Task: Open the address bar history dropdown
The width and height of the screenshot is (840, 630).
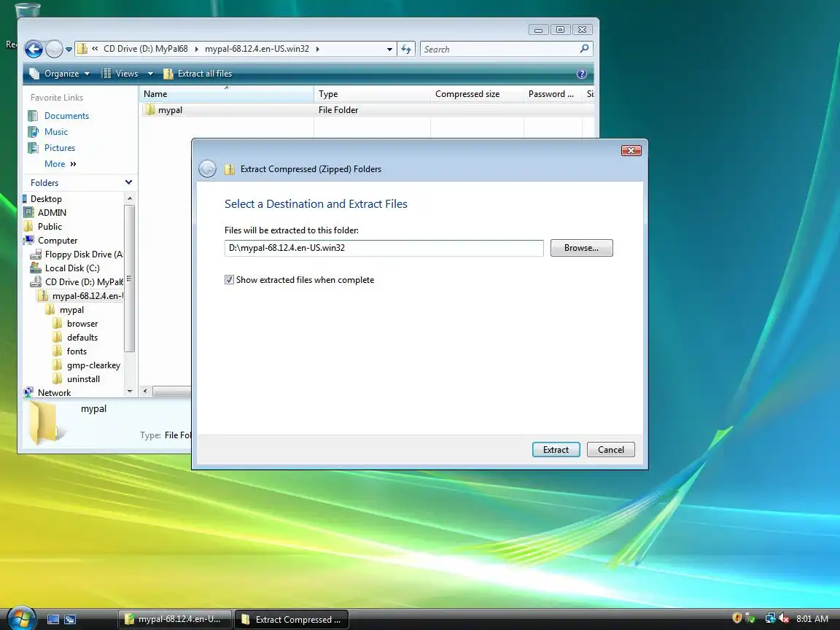Action: 389,50
